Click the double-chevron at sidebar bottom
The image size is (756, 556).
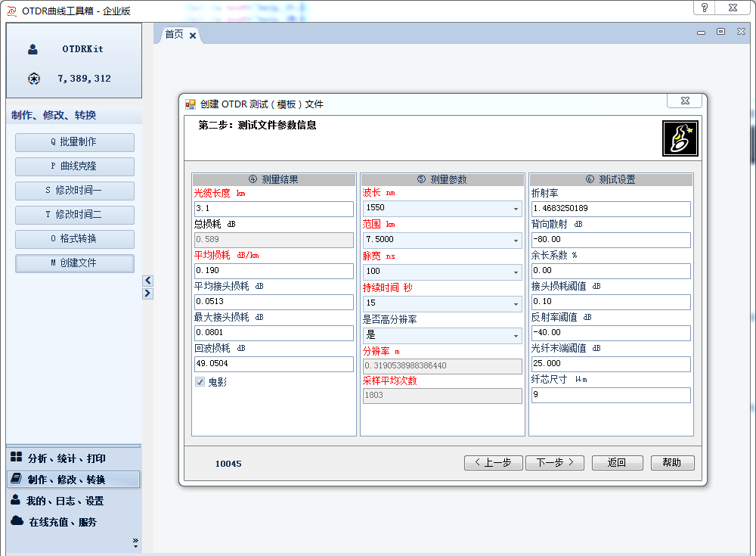pos(135,542)
